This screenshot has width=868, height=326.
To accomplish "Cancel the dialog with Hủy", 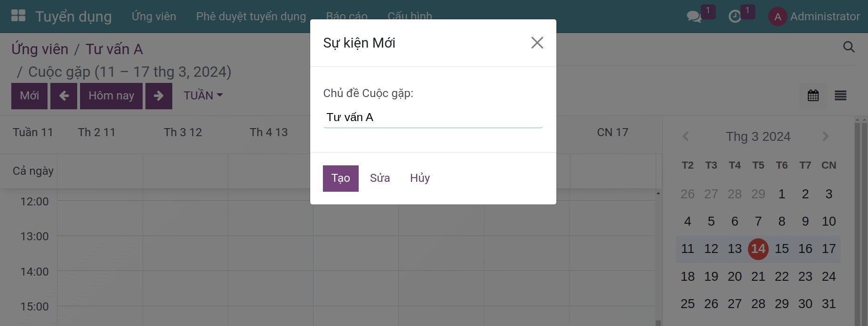I will click(419, 178).
